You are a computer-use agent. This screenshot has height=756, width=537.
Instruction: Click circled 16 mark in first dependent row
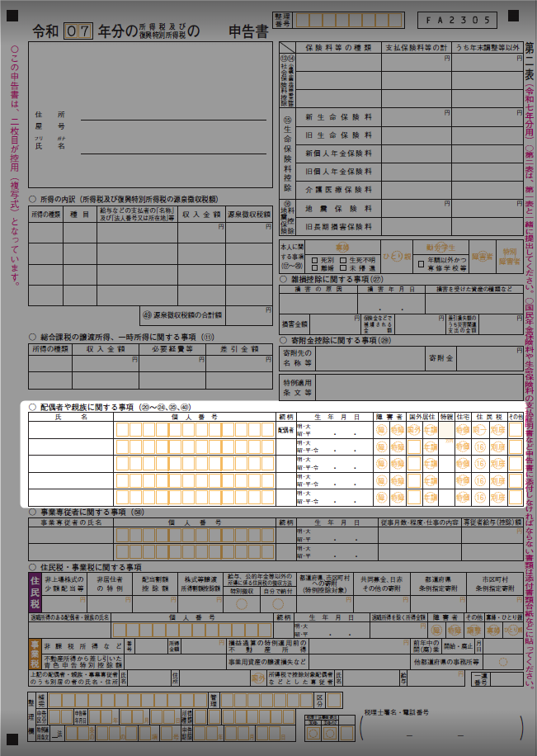click(x=480, y=447)
